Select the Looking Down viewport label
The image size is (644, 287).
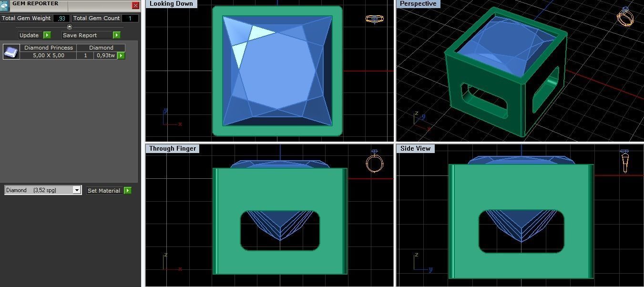(x=171, y=4)
